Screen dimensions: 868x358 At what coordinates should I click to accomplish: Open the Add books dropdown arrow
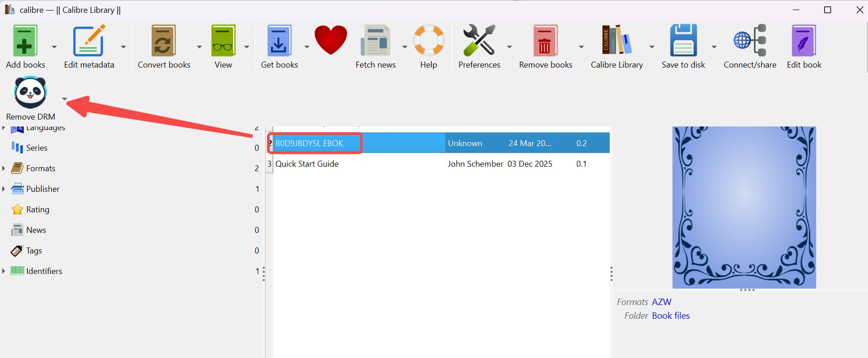54,47
